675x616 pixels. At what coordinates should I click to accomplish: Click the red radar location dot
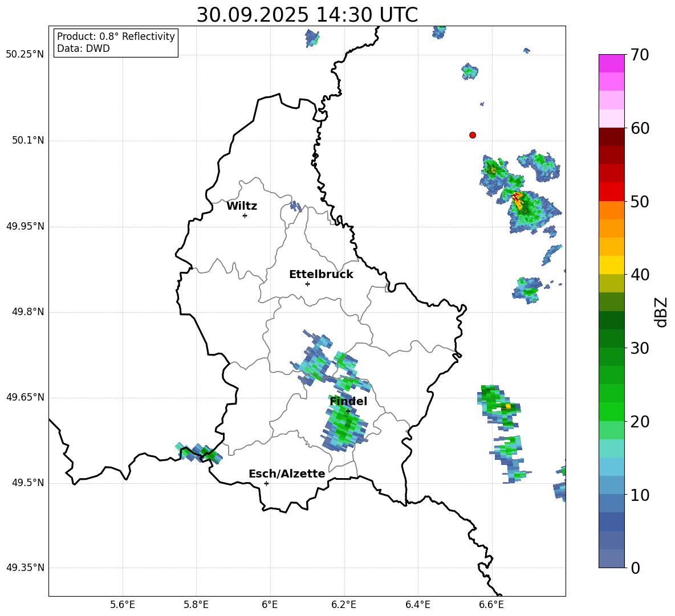(x=473, y=135)
